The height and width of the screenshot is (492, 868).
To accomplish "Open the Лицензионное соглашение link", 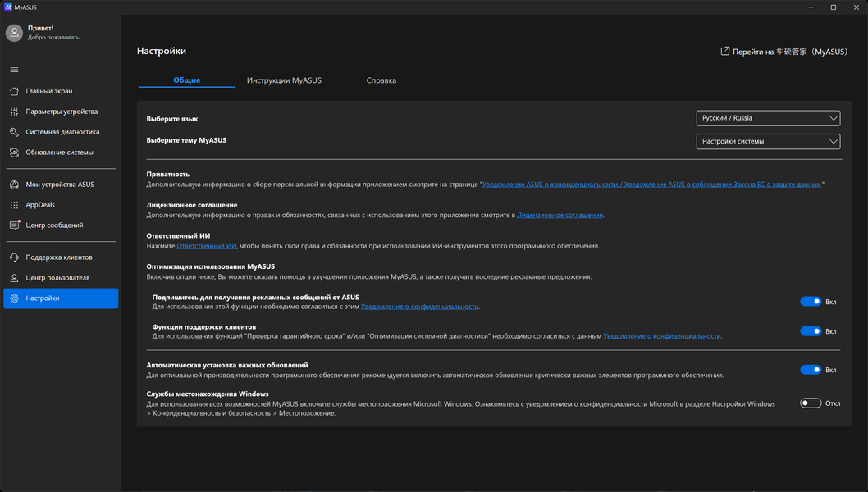I will (x=560, y=216).
